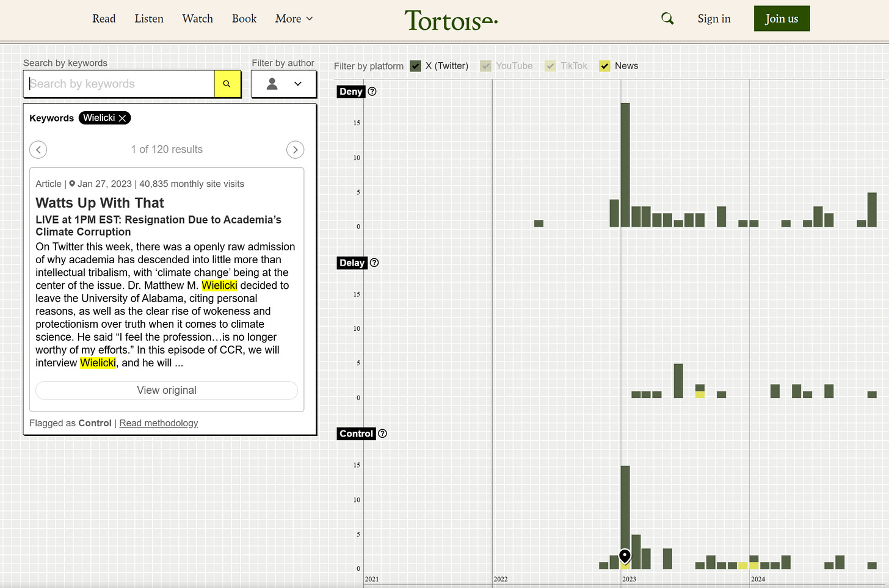Viewport: 889px width, 588px height.
Task: Open the Control help question mark
Action: click(382, 434)
